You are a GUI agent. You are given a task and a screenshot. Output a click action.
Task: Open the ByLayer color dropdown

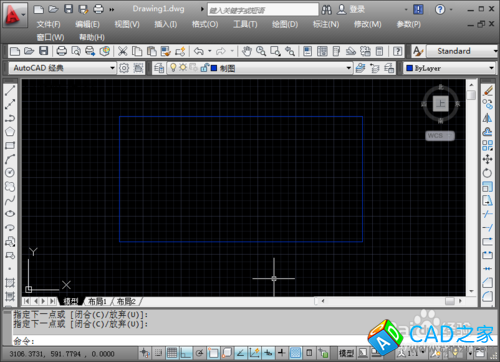click(449, 68)
